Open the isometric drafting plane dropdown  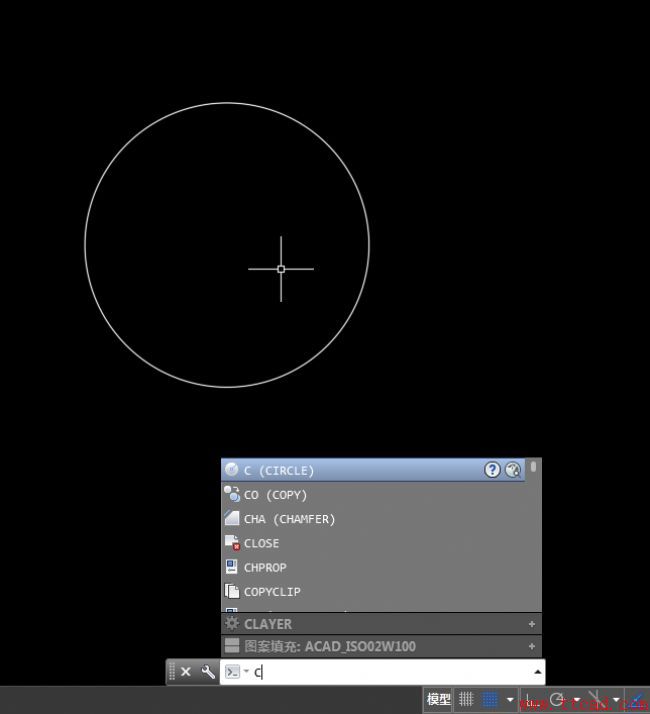[x=616, y=699]
